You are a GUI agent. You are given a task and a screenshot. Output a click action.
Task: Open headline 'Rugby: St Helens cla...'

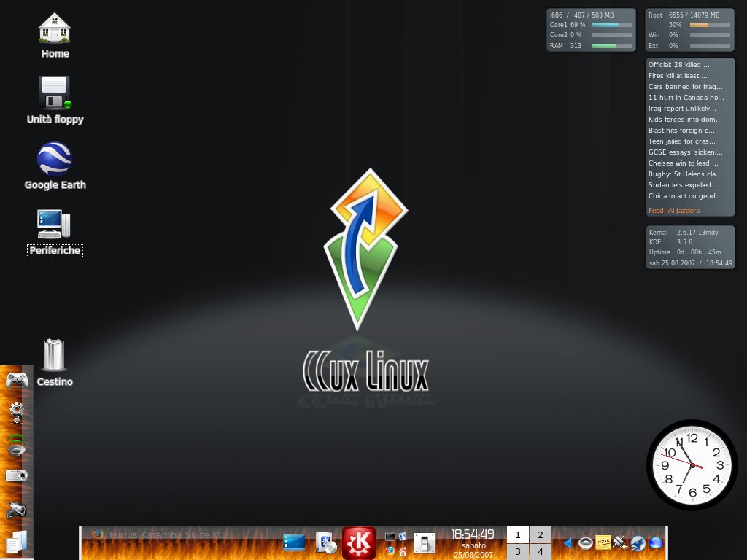pyautogui.click(x=684, y=174)
